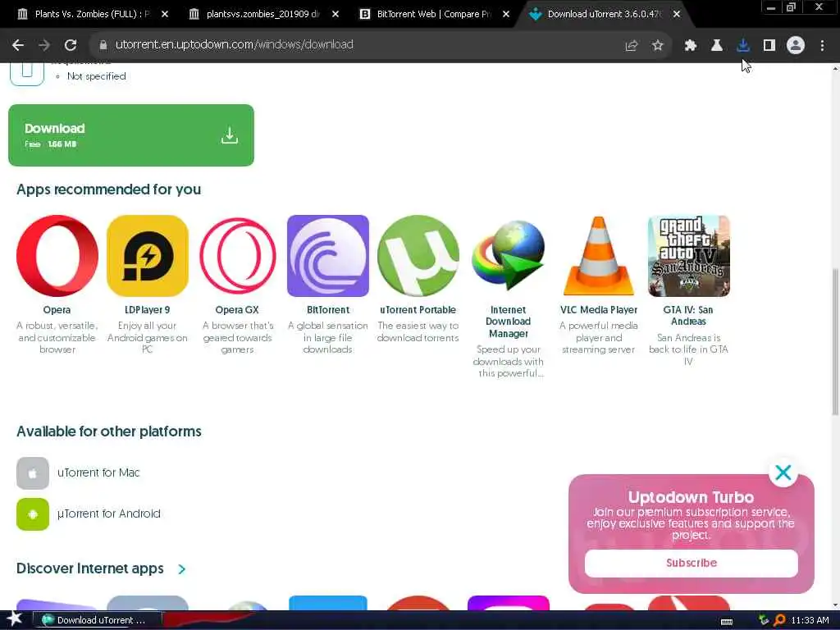Click the Opera GX title link
Viewport: 840px width, 630px height.
237,309
